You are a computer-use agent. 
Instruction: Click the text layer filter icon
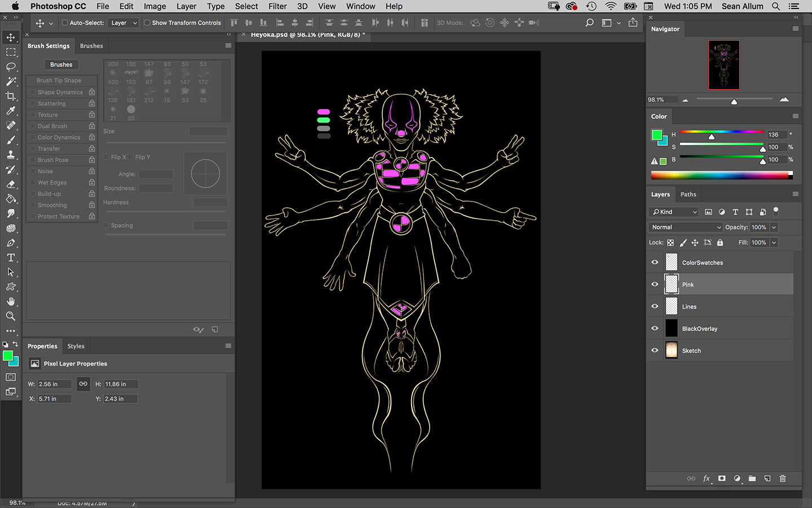tap(735, 212)
